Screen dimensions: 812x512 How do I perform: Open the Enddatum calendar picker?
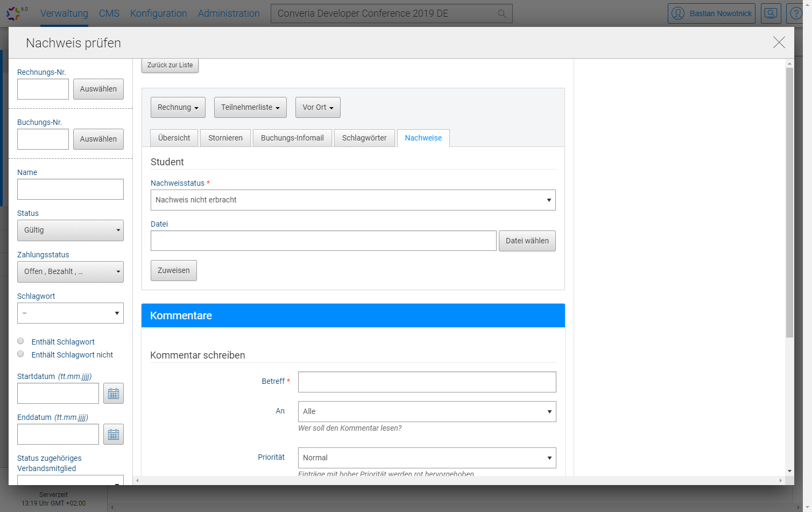click(x=114, y=434)
